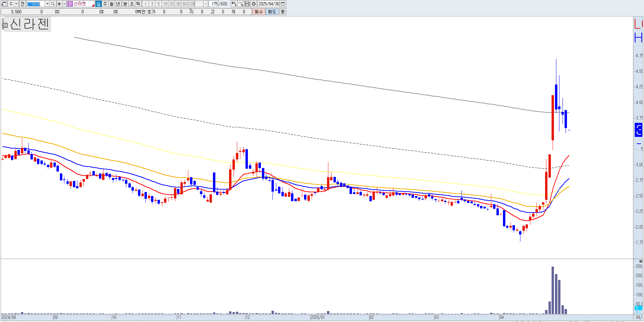
Task: Open chart settings gear icon
Action: pyautogui.click(x=254, y=4)
